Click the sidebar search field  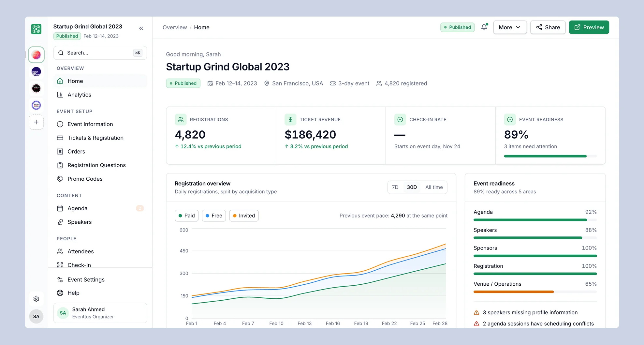[x=100, y=53]
